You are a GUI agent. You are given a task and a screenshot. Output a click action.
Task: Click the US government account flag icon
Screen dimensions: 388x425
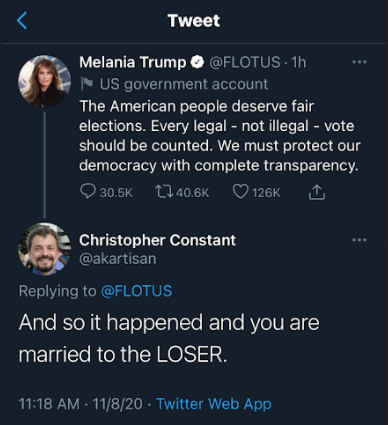(x=87, y=84)
